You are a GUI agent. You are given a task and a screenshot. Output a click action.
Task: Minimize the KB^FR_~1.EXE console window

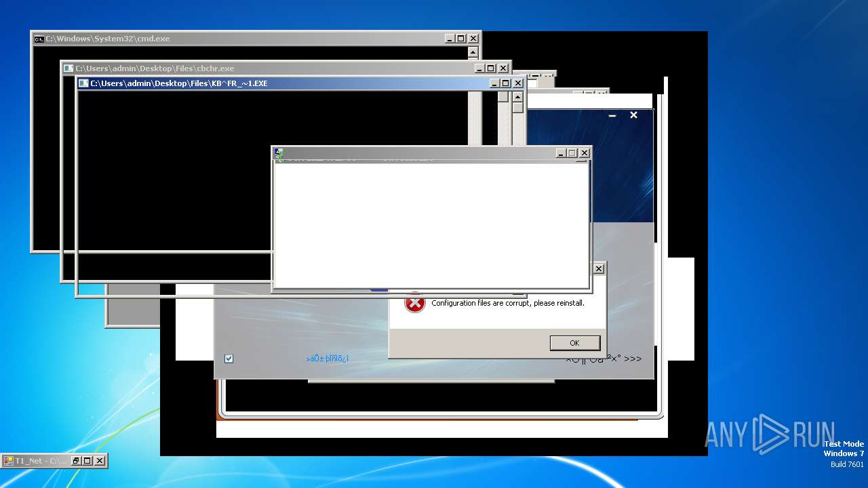point(495,83)
